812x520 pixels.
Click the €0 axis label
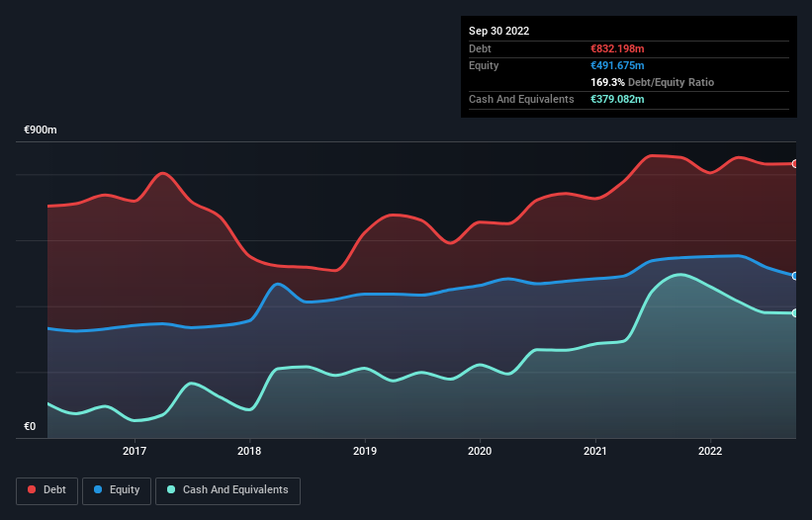[x=30, y=426]
